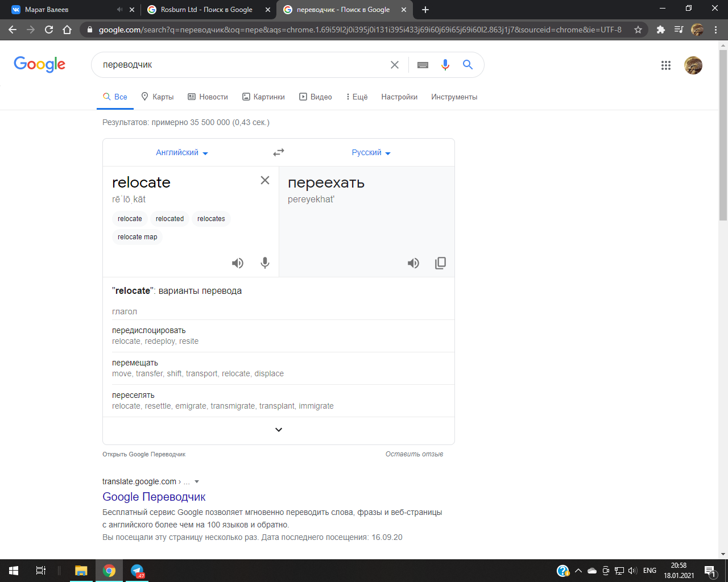Open File Explorer from the taskbar
The image size is (728, 582).
click(x=81, y=571)
